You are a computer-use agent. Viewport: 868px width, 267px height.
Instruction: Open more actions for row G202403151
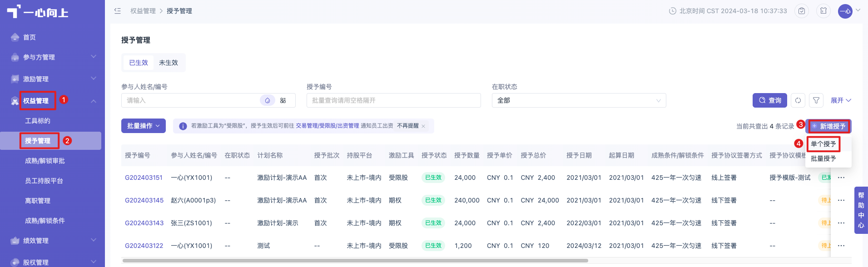[841, 178]
